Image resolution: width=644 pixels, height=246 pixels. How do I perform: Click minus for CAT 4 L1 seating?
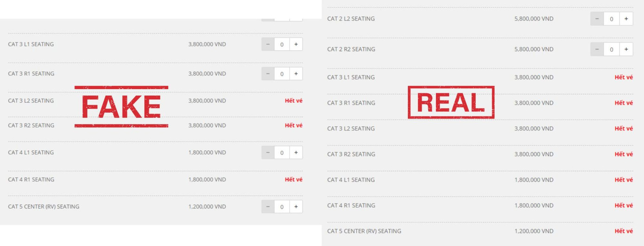268,153
